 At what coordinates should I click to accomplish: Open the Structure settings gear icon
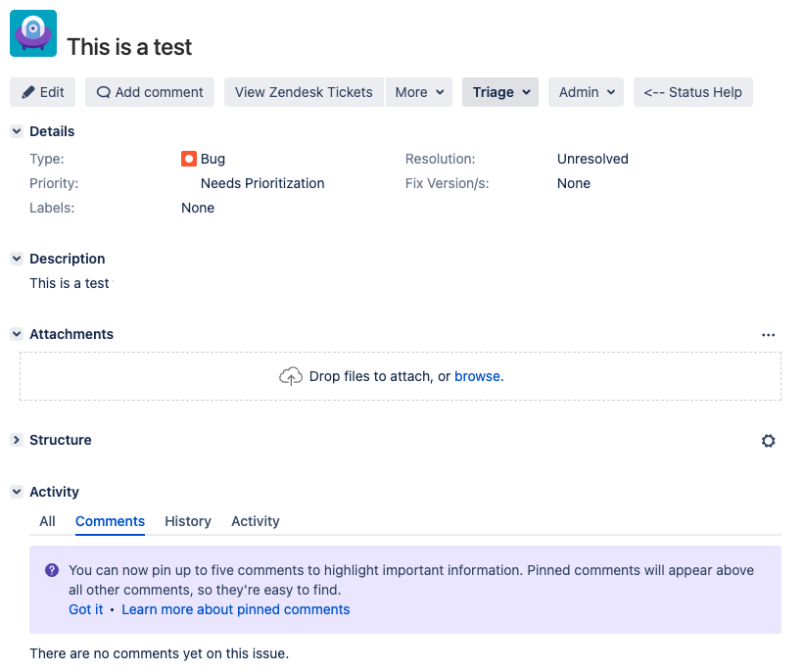(x=769, y=440)
